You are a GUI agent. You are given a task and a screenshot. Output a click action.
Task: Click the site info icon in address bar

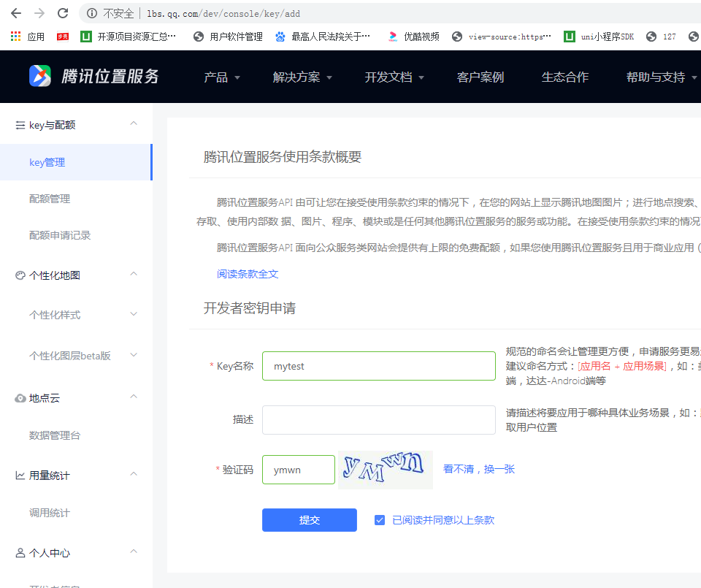point(92,13)
